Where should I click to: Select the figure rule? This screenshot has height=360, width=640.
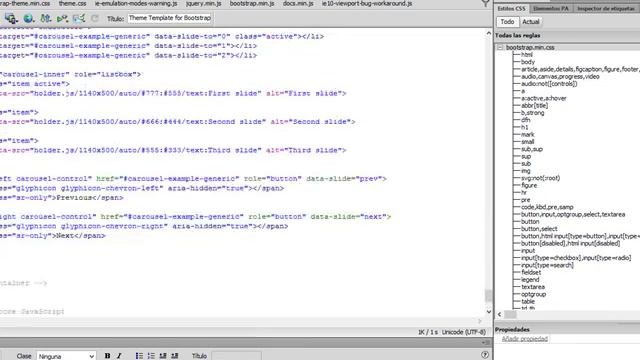[x=529, y=186]
